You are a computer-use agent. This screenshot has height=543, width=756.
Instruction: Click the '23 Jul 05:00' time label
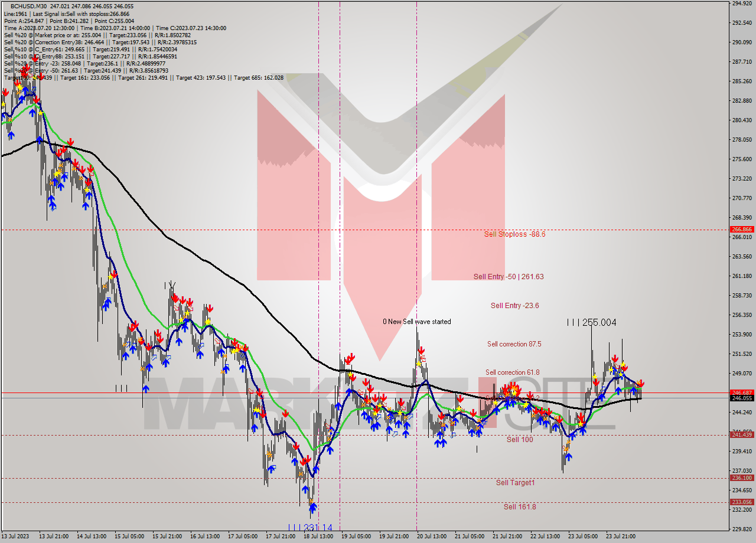[x=583, y=537]
